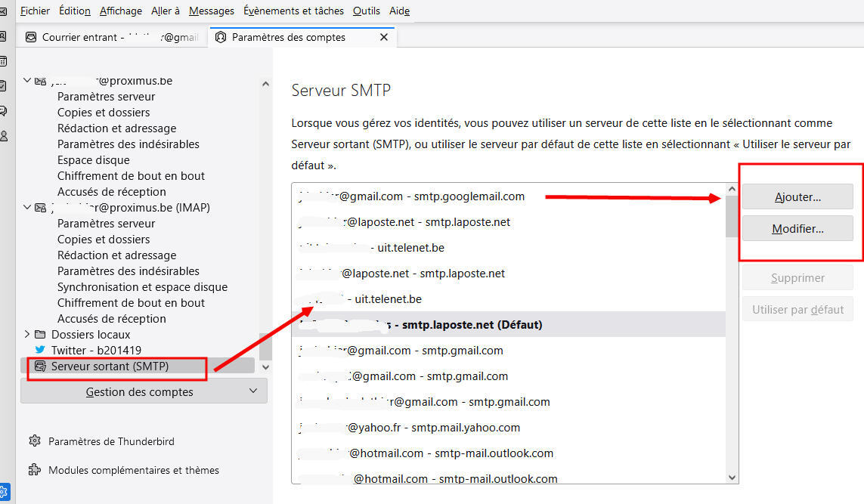This screenshot has width=864, height=504.
Task: Click the outgoing server icon next to Serveur sortant (SMTP)
Action: [39, 366]
